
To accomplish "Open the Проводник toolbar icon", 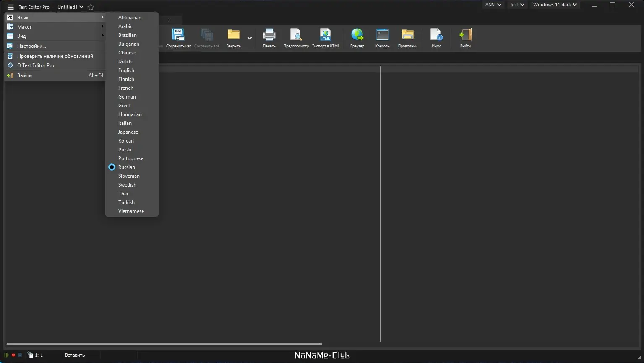I will [408, 38].
